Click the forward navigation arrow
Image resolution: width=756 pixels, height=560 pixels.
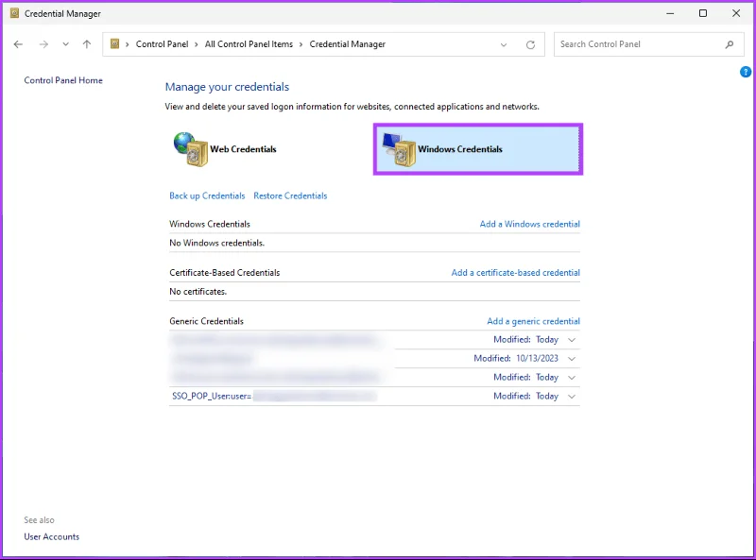(x=43, y=44)
